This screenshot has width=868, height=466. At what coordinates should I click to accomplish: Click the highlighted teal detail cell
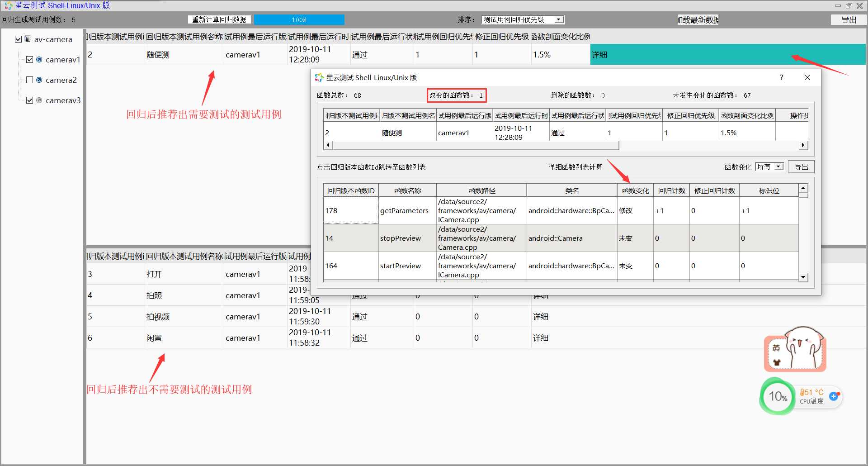tap(728, 54)
